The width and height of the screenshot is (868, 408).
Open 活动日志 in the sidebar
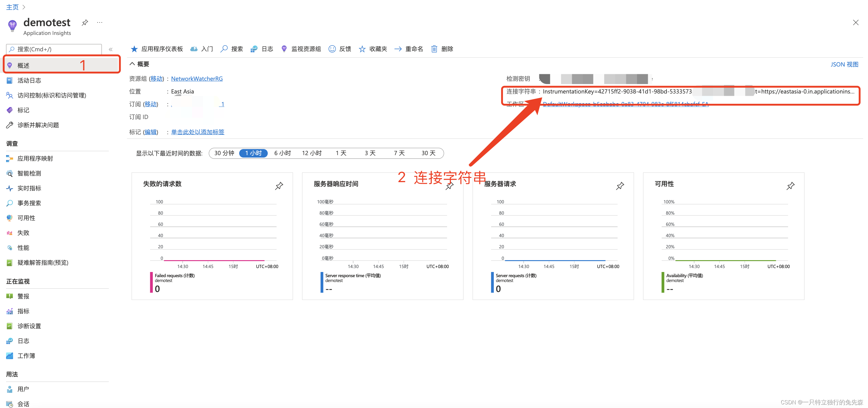click(x=29, y=80)
